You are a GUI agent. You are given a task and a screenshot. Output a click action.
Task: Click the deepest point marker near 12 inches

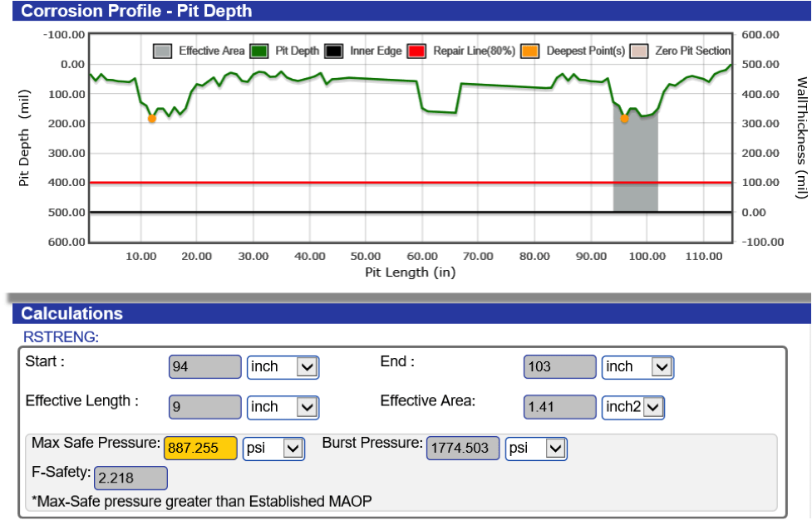(x=152, y=119)
